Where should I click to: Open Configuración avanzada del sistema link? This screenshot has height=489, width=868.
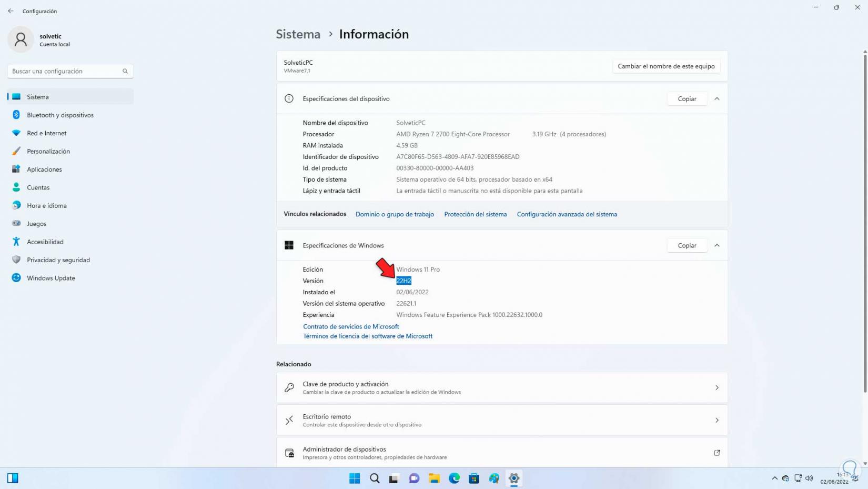click(567, 214)
